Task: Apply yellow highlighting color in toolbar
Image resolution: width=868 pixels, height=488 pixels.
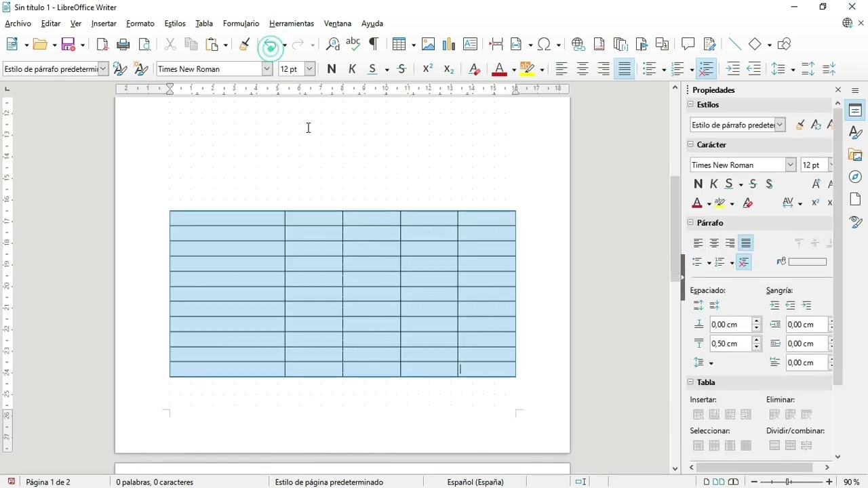Action: pos(528,69)
